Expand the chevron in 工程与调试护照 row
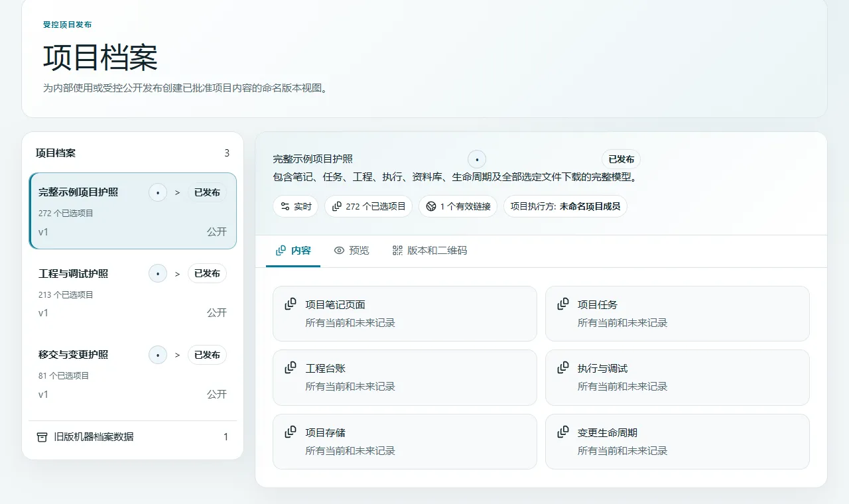This screenshot has width=849, height=504. click(x=177, y=273)
